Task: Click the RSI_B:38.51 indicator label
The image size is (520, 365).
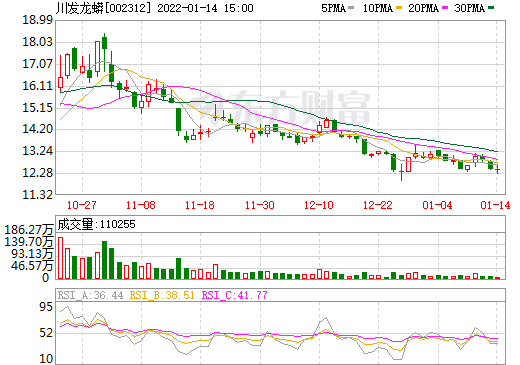Action: tap(162, 295)
